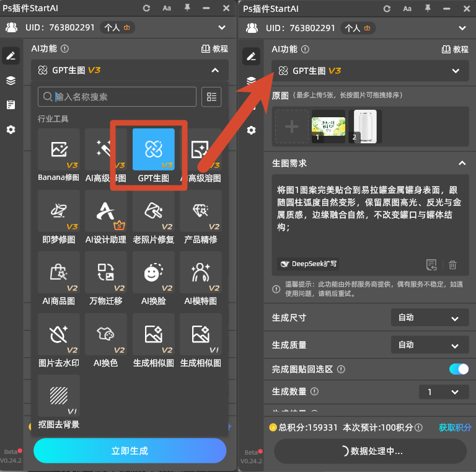Collapse the GPT生图 dropdown in left panel

(215, 71)
